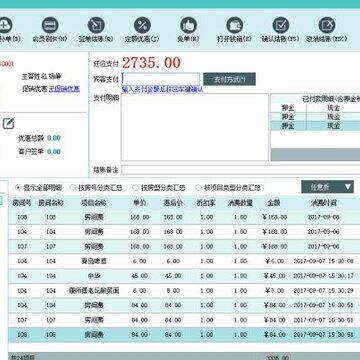This screenshot has height=360, width=360.
Task: Click the 消费时间 column header
Action: tap(324, 203)
